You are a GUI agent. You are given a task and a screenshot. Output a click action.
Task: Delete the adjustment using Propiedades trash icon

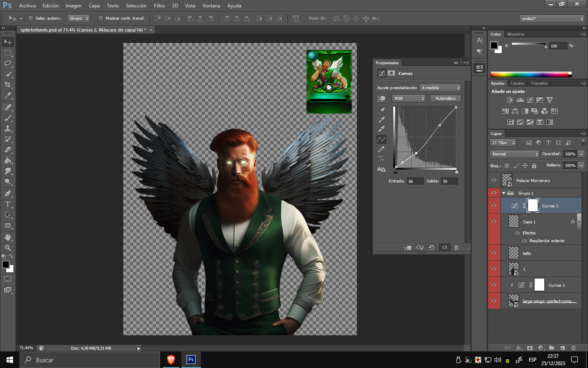click(456, 247)
